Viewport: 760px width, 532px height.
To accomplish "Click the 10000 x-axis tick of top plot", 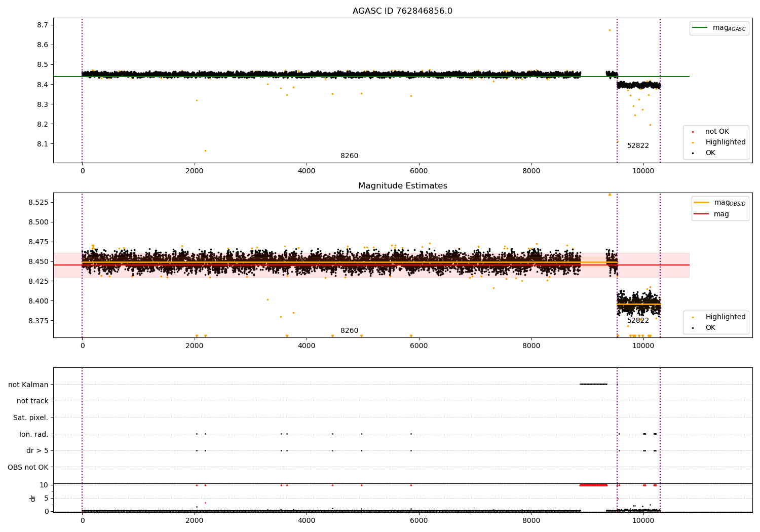I will coord(643,171).
